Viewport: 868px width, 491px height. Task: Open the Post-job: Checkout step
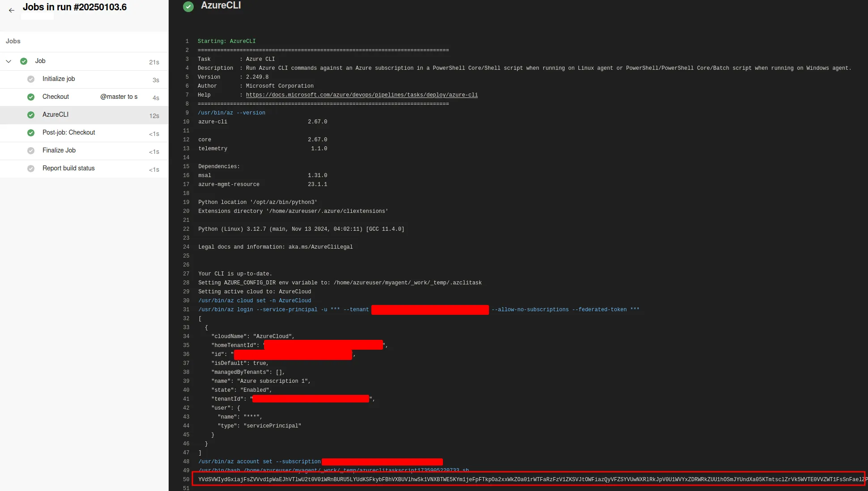tap(84, 133)
